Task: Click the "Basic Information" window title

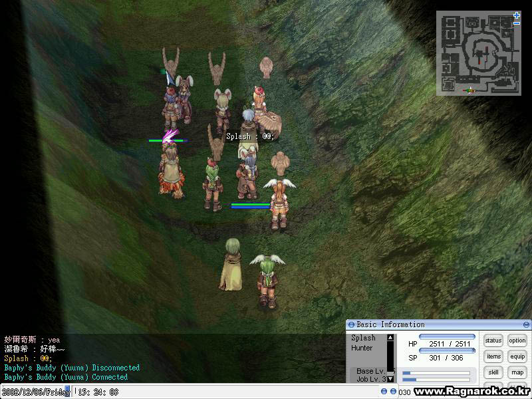Action: 390,325
